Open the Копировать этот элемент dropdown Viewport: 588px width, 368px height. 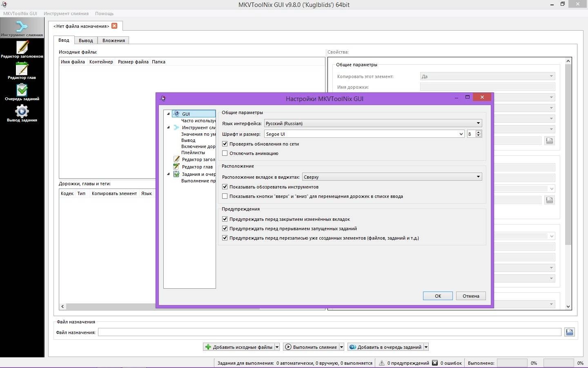pos(488,76)
